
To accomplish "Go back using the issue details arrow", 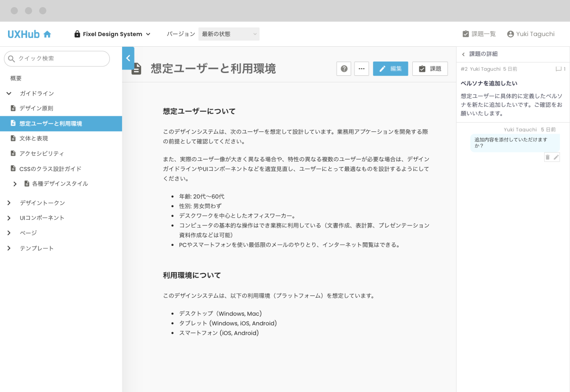I will 463,54.
